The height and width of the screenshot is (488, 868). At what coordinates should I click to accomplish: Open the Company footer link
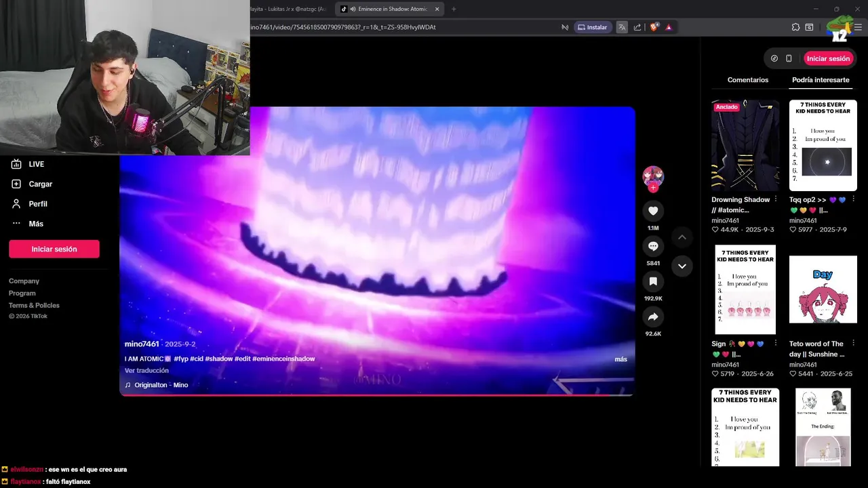click(24, 281)
